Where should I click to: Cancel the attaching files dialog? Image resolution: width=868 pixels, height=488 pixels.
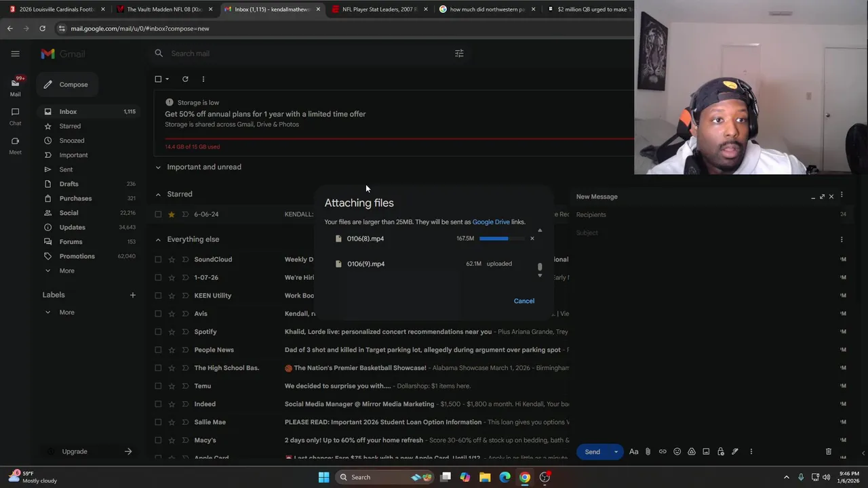pos(524,301)
